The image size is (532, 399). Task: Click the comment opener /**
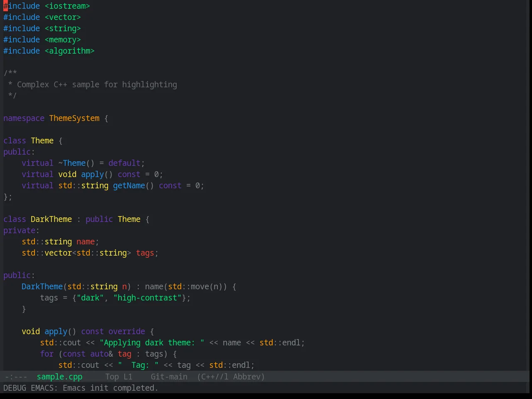click(10, 73)
